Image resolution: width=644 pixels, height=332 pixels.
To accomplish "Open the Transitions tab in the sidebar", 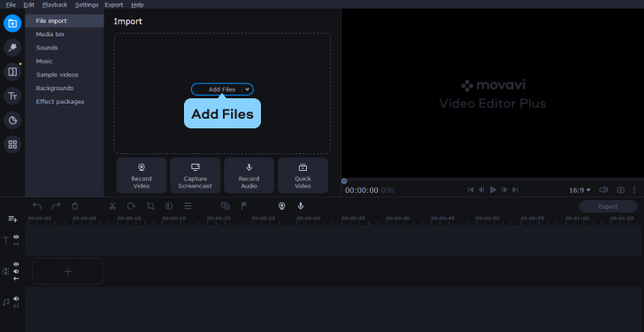I will 12,72.
